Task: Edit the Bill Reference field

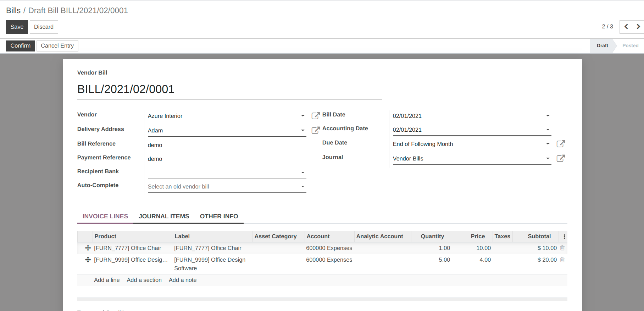Action: coord(227,145)
